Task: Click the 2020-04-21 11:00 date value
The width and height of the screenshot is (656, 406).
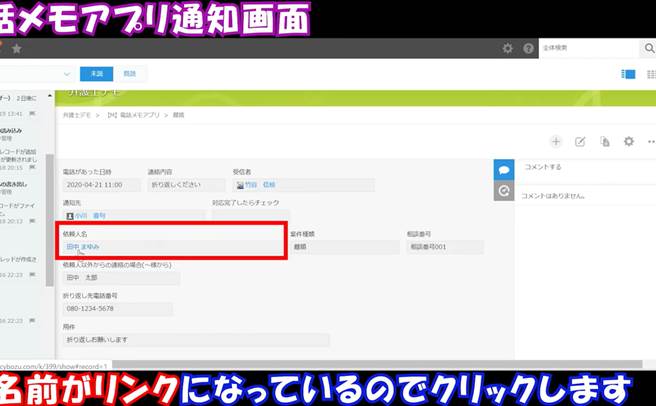Action: pos(95,185)
